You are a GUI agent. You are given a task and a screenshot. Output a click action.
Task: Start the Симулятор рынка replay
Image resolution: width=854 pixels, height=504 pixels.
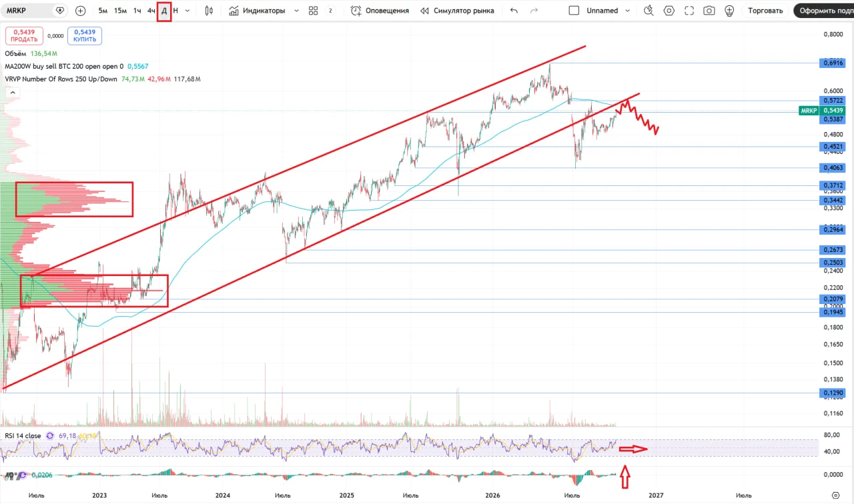(x=457, y=11)
